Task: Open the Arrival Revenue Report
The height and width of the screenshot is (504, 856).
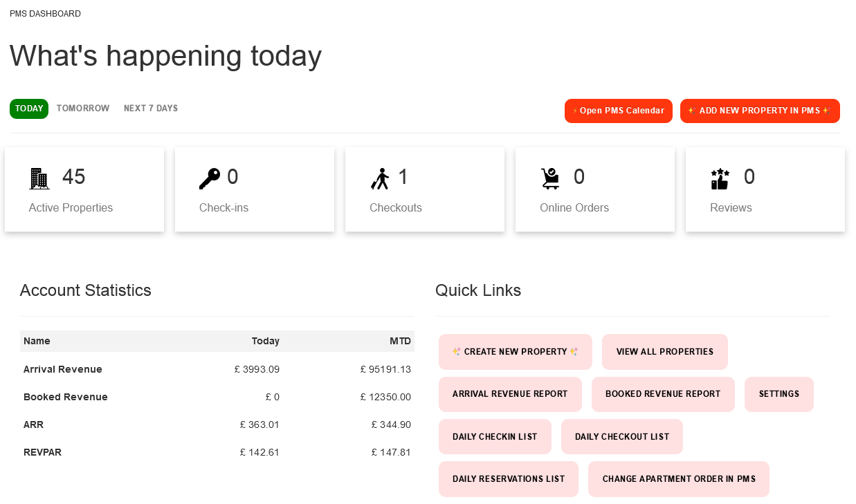Action: click(x=510, y=394)
